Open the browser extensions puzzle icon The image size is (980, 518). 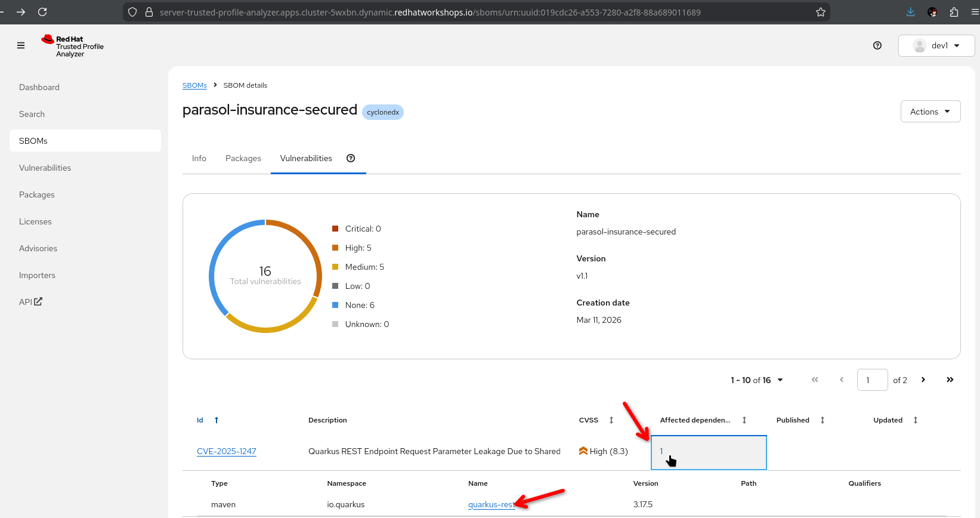point(954,12)
